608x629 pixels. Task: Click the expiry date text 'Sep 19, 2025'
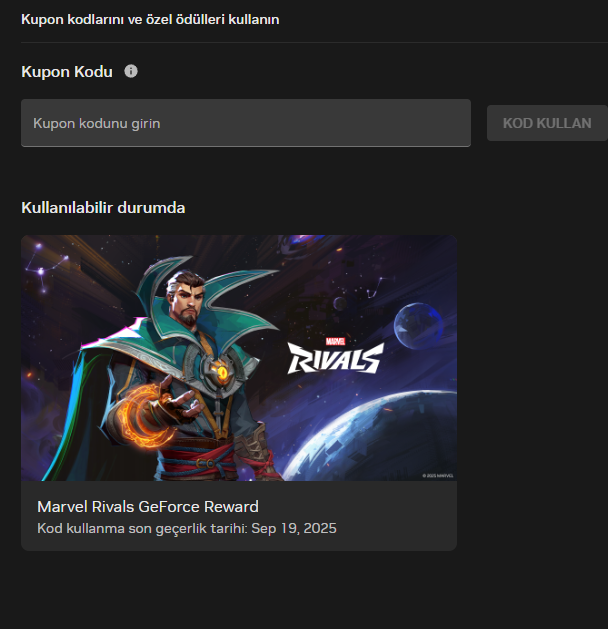[294, 528]
